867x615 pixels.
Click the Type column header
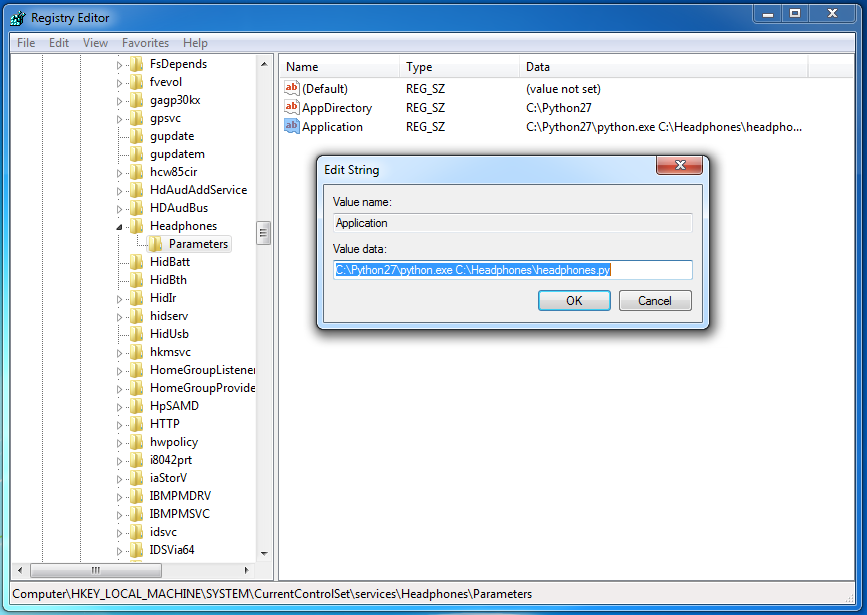[459, 67]
